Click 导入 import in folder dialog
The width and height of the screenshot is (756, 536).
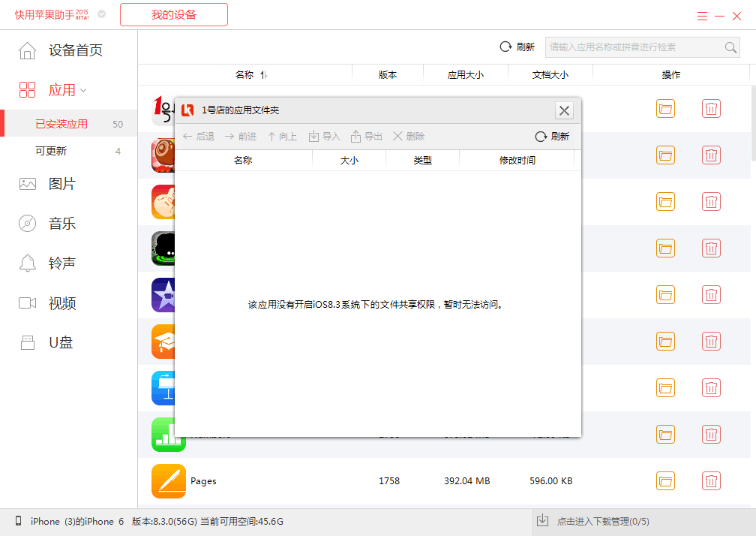pyautogui.click(x=325, y=137)
